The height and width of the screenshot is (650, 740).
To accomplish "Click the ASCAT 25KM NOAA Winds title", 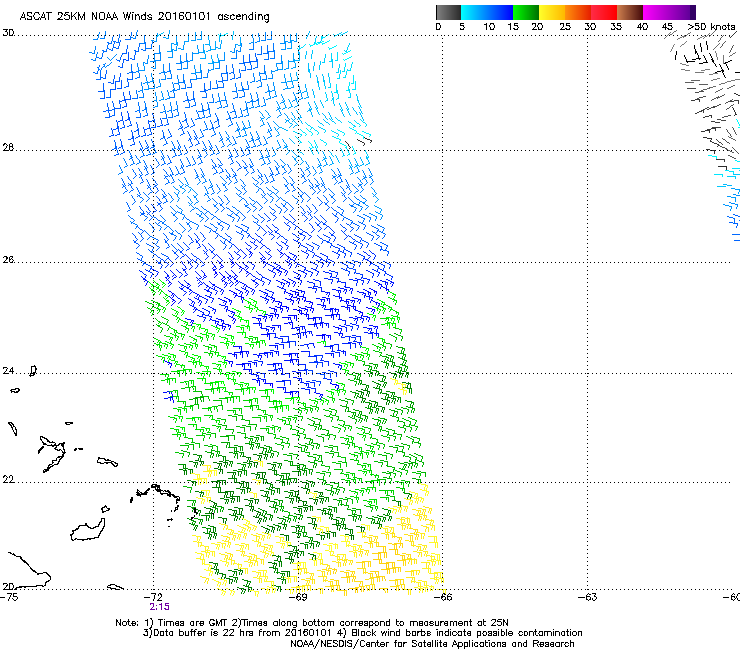I will pos(144,17).
